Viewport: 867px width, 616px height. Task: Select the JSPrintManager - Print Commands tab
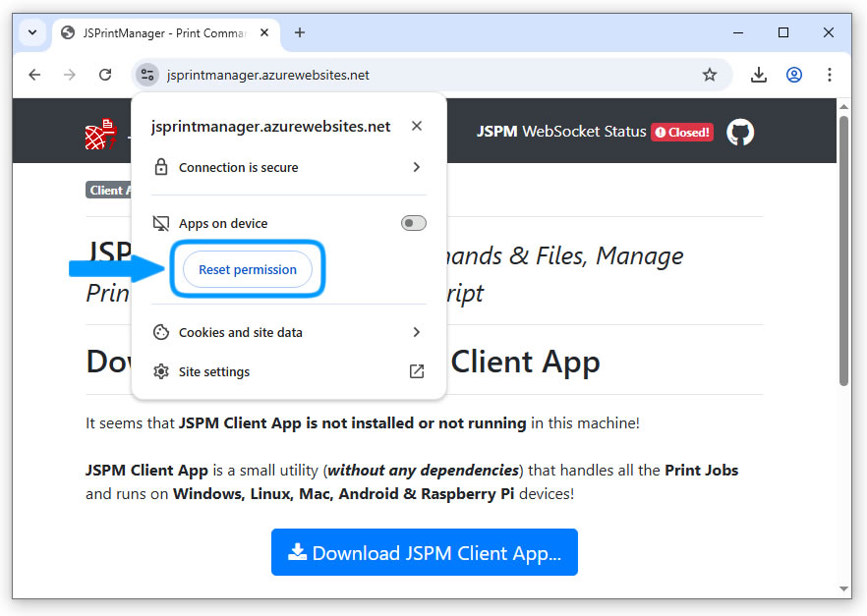(x=166, y=33)
